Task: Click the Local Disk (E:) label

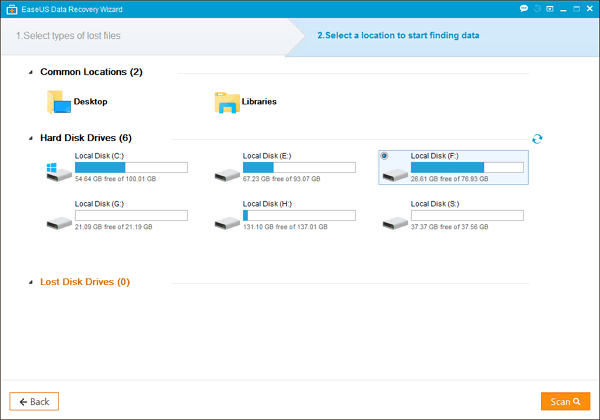Action: [x=267, y=156]
